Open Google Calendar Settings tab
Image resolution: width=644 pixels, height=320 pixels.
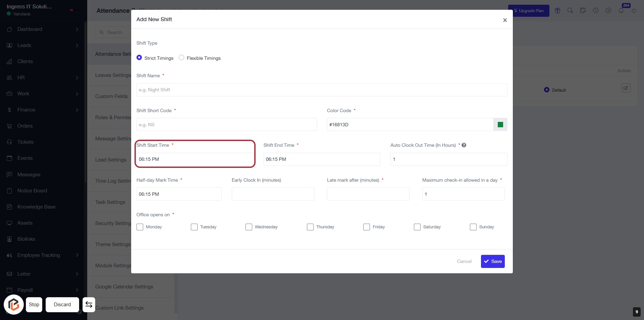(124, 287)
